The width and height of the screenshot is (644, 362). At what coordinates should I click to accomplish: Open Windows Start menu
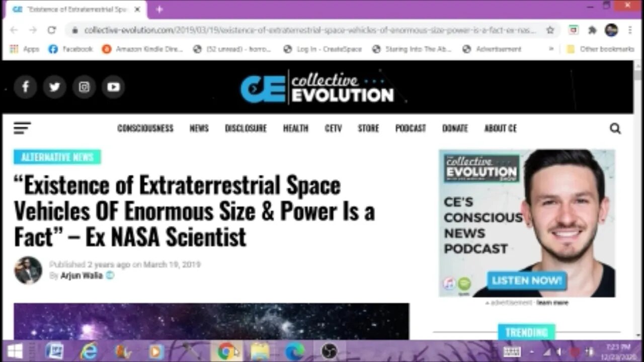[15, 351]
